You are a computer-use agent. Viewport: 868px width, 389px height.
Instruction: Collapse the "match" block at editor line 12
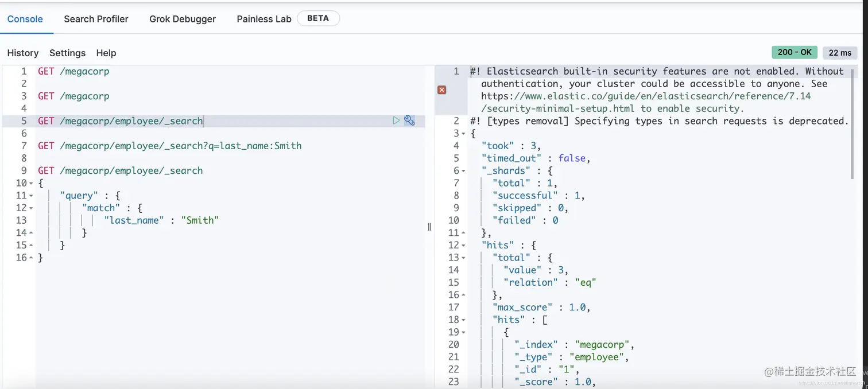[31, 208]
